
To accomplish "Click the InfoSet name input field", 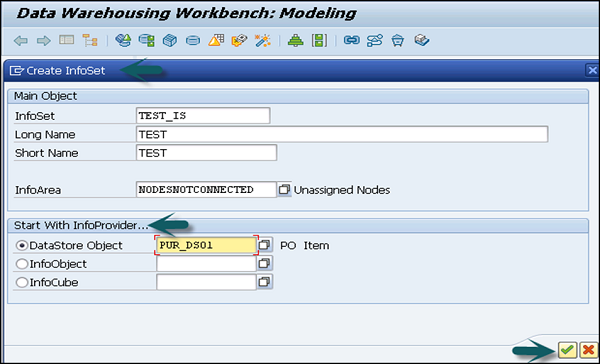I will tap(203, 116).
